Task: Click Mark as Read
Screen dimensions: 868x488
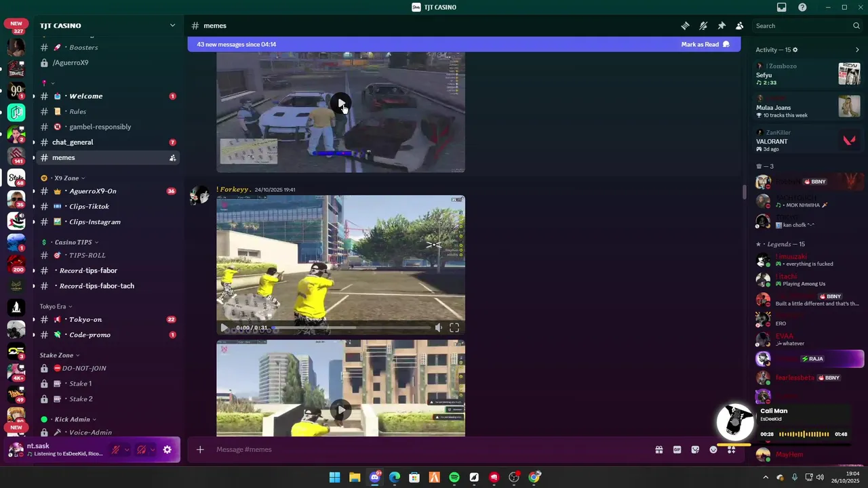Action: click(x=705, y=45)
